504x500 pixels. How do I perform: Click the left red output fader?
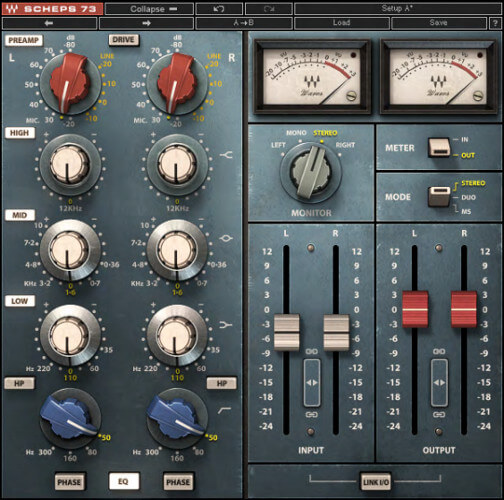pyautogui.click(x=415, y=309)
